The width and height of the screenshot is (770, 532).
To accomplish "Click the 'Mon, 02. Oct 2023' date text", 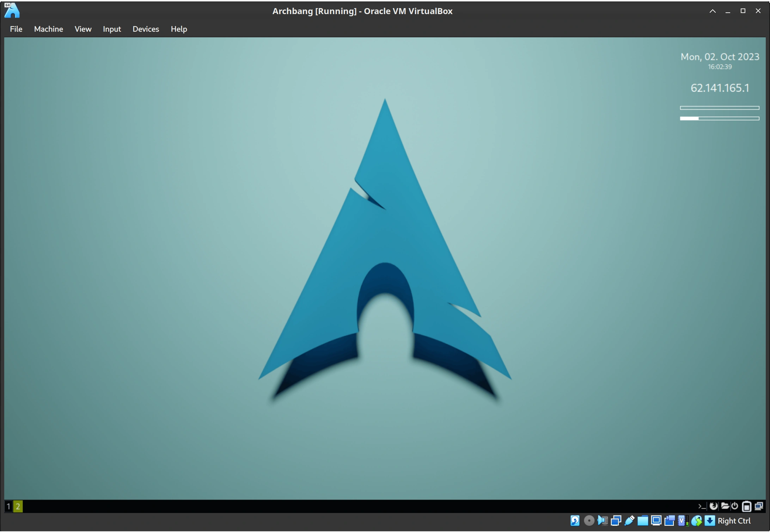I will [x=720, y=57].
